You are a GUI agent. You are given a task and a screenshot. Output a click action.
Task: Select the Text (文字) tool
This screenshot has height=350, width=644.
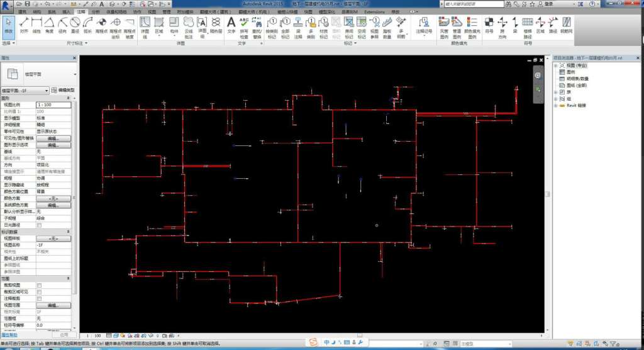[231, 25]
